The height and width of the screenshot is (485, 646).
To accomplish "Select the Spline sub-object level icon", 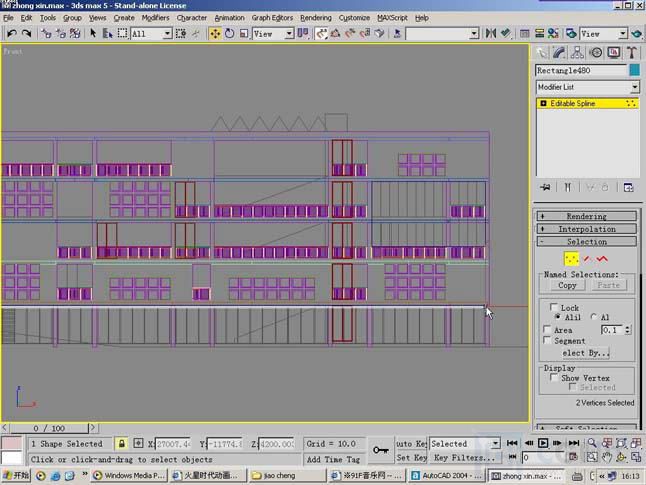I will coord(602,259).
